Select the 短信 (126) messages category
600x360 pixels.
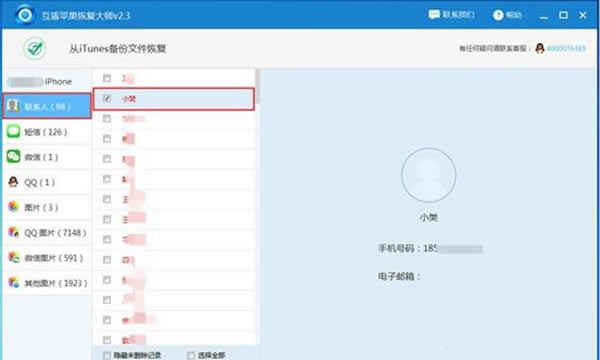click(47, 132)
